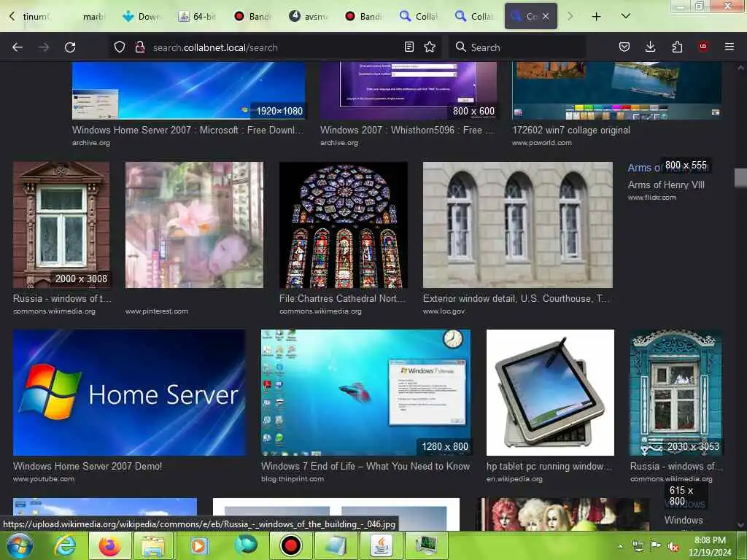
Task: Launch Internet Explorer from the taskbar
Action: [x=65, y=545]
